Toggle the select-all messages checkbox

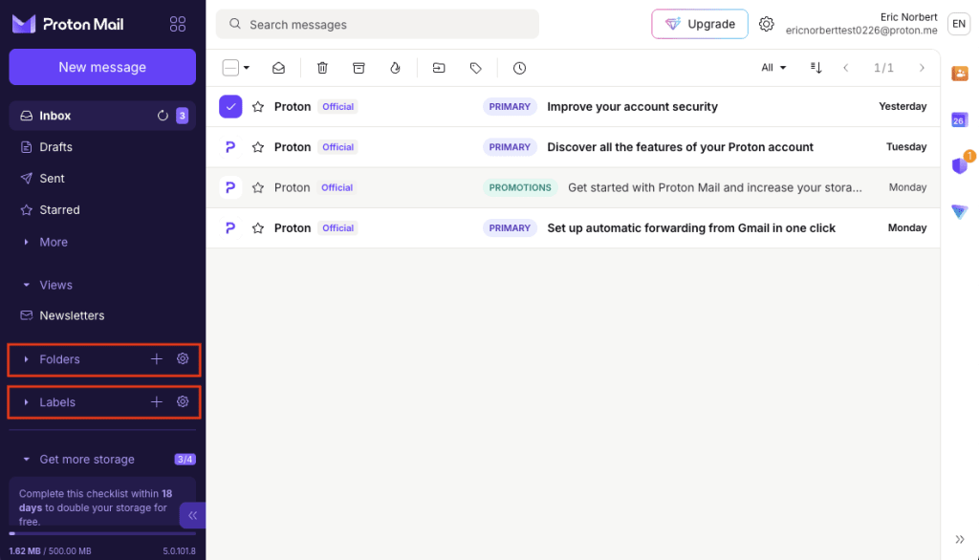[x=230, y=68]
